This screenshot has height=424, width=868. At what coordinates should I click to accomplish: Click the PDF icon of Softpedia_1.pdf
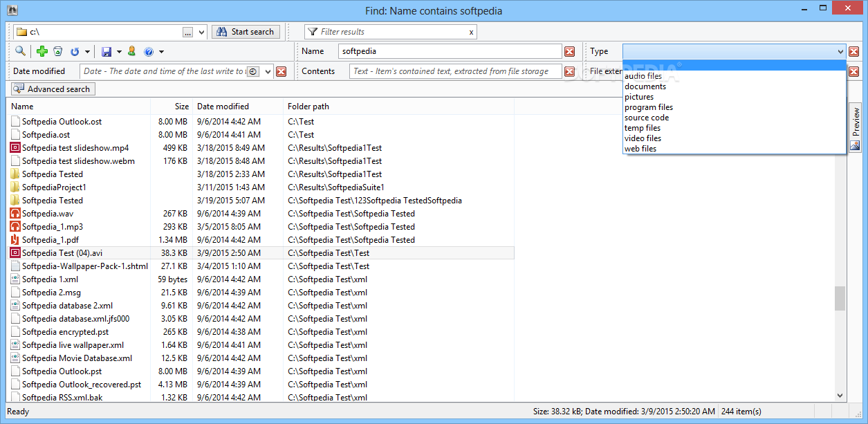(15, 239)
